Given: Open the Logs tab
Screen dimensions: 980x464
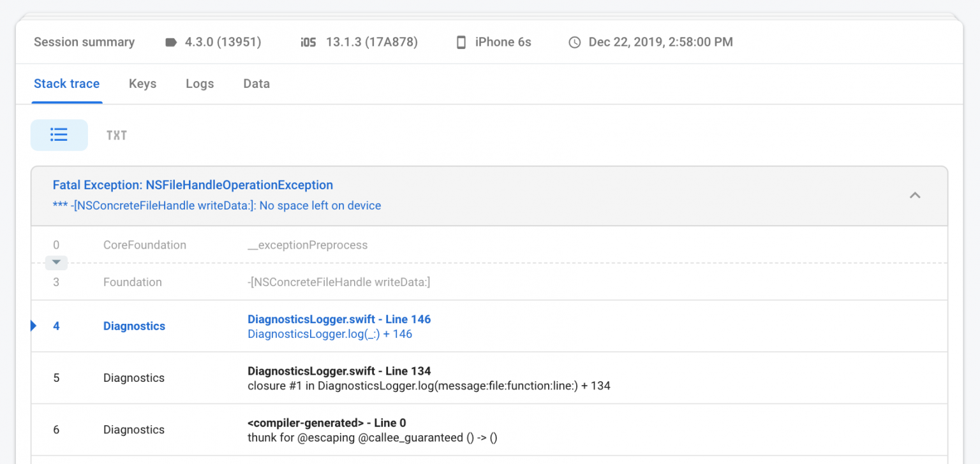Looking at the screenshot, I should (199, 83).
